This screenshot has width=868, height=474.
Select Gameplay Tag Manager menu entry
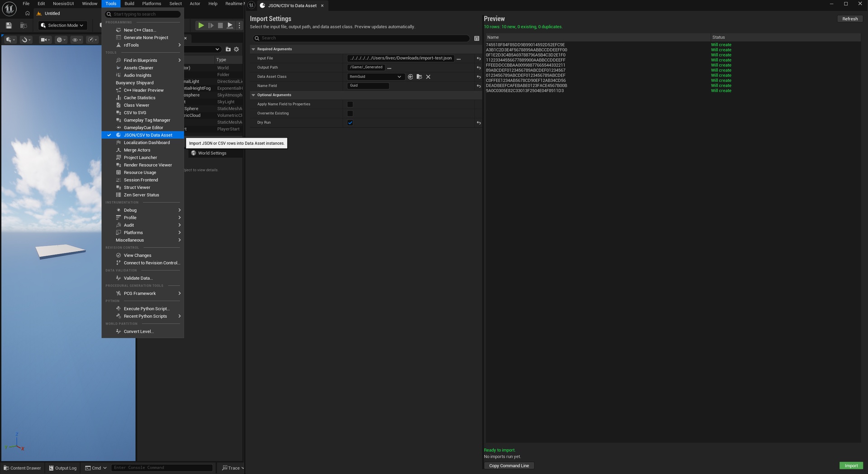click(x=143, y=120)
